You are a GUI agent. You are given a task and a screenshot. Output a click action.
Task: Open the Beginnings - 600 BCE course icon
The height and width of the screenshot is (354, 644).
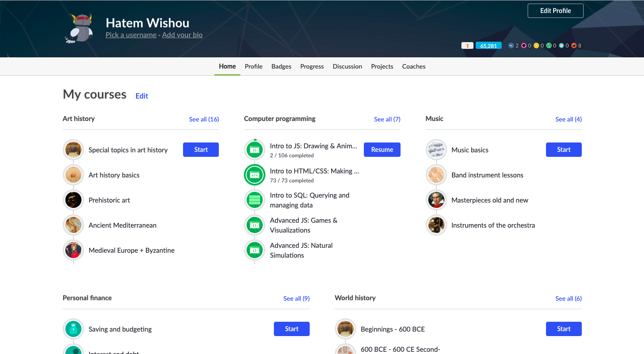tap(345, 329)
